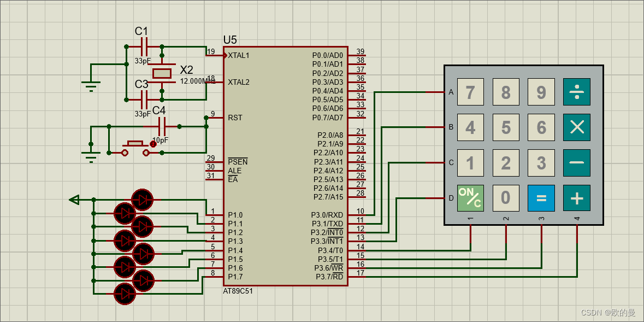Select the LED connected to P1.7
This screenshot has height=322, width=644.
coord(125,295)
